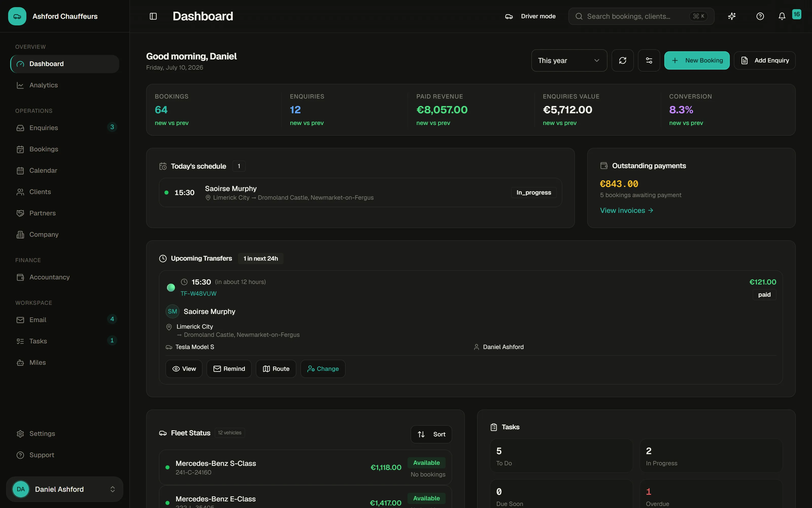Click the DA user avatar

click(21, 489)
